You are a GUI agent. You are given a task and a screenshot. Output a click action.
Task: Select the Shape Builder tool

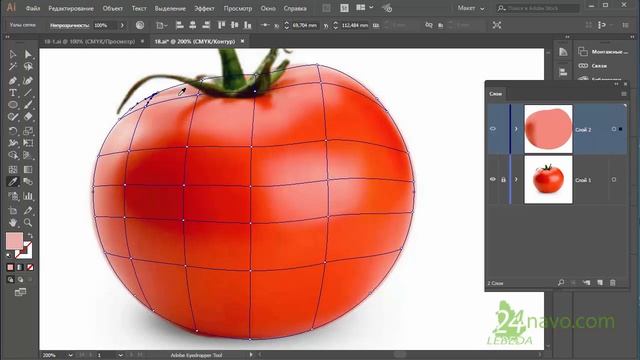(13, 155)
